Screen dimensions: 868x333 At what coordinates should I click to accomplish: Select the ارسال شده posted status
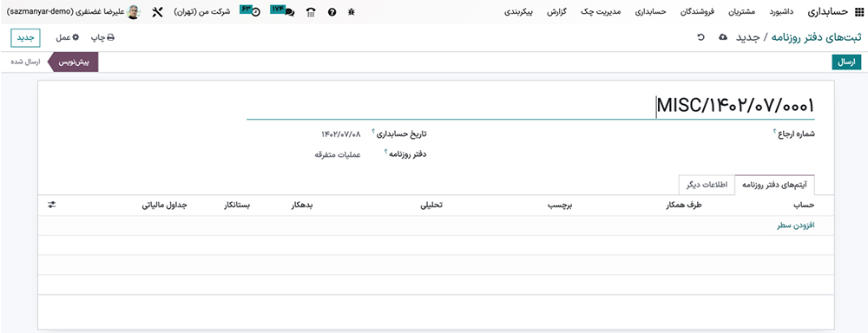point(26,62)
